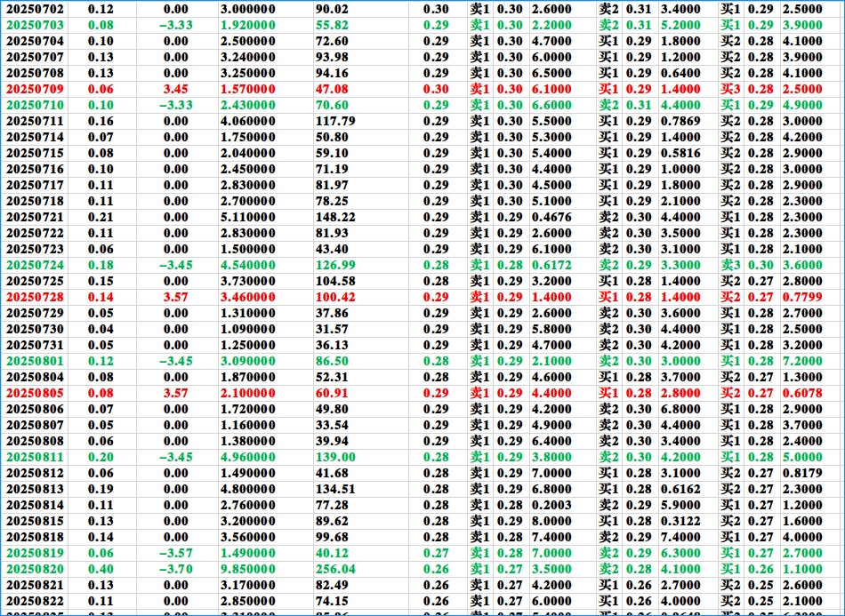Click the 117.79 amount cell
The height and width of the screenshot is (616, 845).
[334, 121]
